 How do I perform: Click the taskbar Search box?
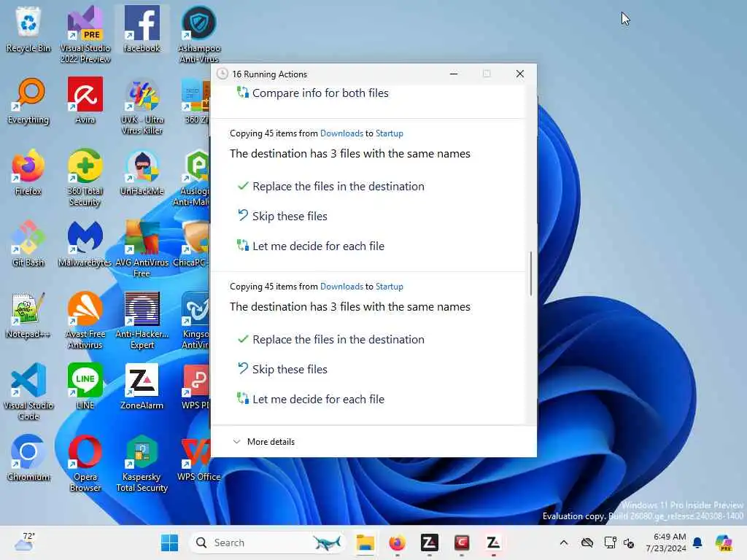267,542
